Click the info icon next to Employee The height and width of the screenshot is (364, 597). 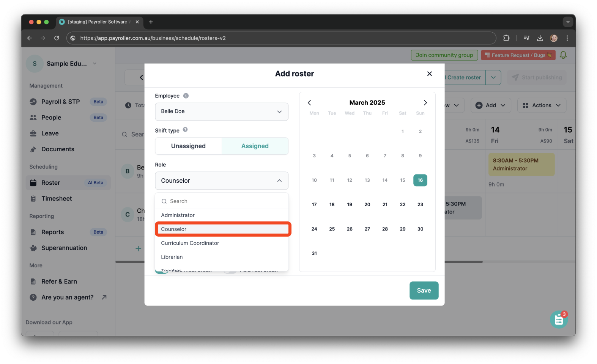(186, 96)
